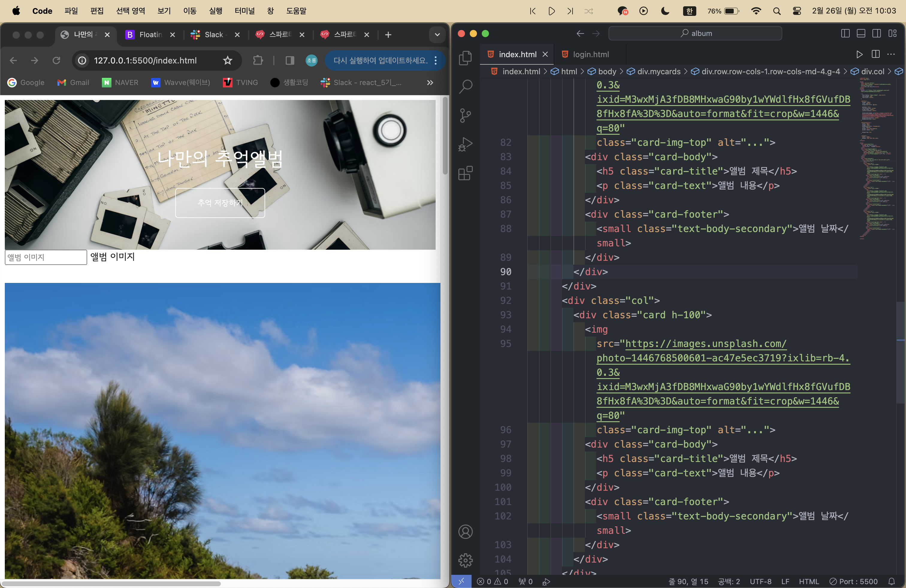Image resolution: width=906 pixels, height=588 pixels.
Task: View site information for 127.0.0.1
Action: pos(82,60)
